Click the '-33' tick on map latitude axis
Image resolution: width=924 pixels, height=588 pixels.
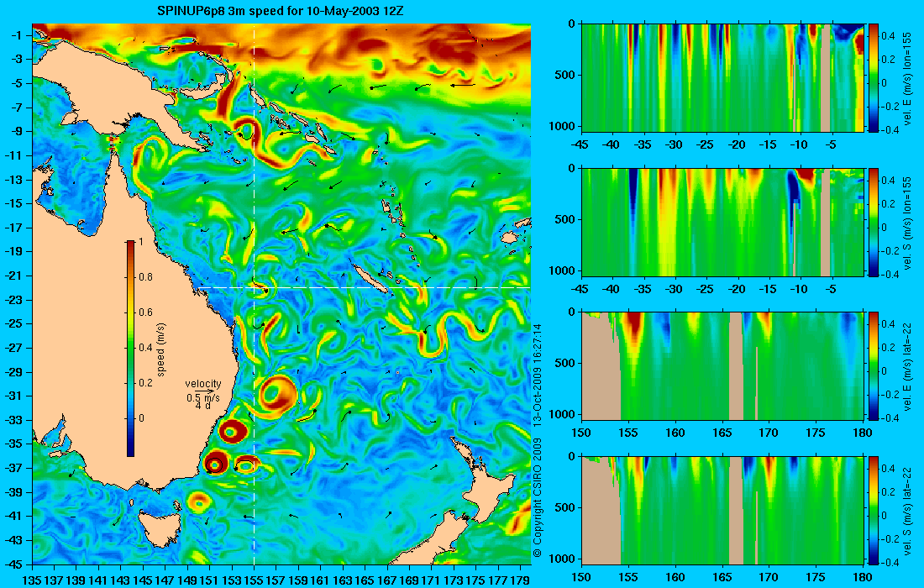pyautogui.click(x=13, y=420)
